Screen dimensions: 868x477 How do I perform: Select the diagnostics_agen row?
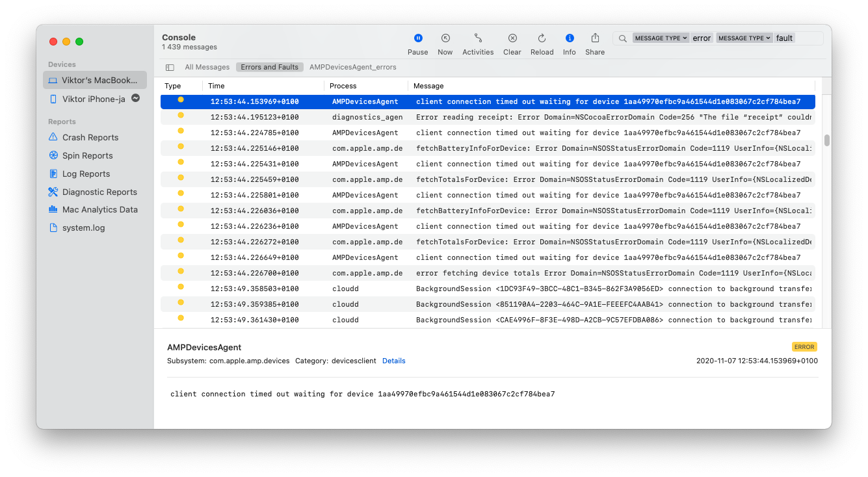(488, 117)
